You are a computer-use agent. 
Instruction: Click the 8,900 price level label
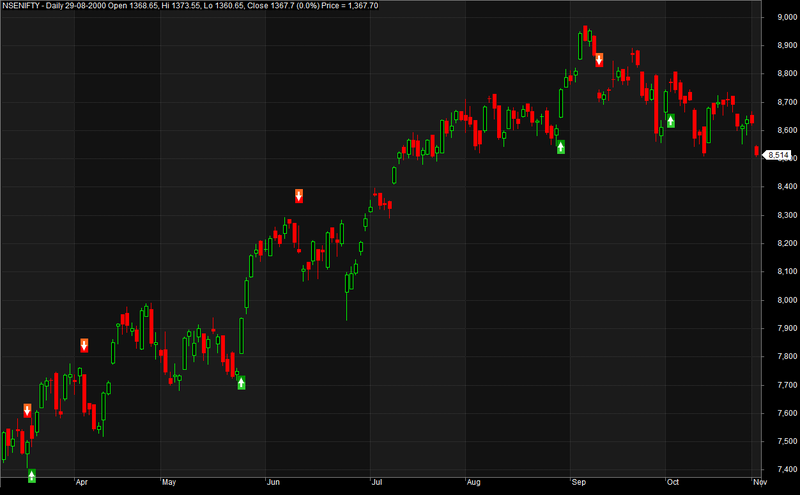[x=787, y=45]
